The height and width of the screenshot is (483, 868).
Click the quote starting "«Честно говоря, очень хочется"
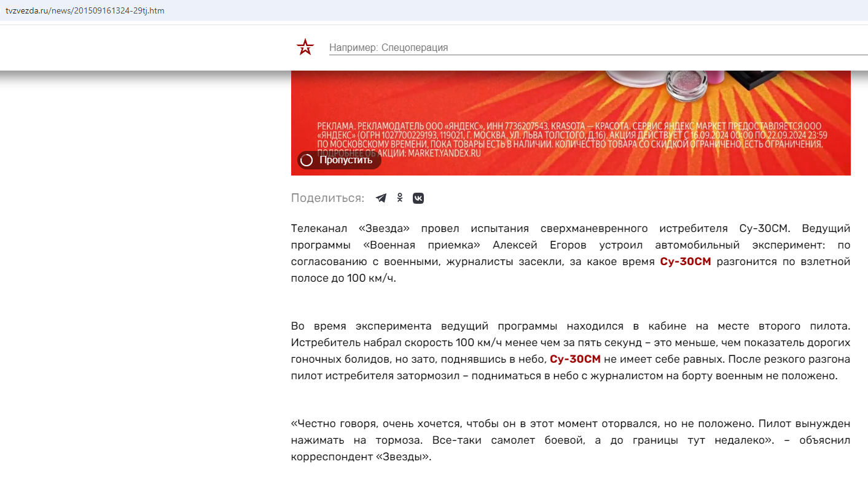571,440
